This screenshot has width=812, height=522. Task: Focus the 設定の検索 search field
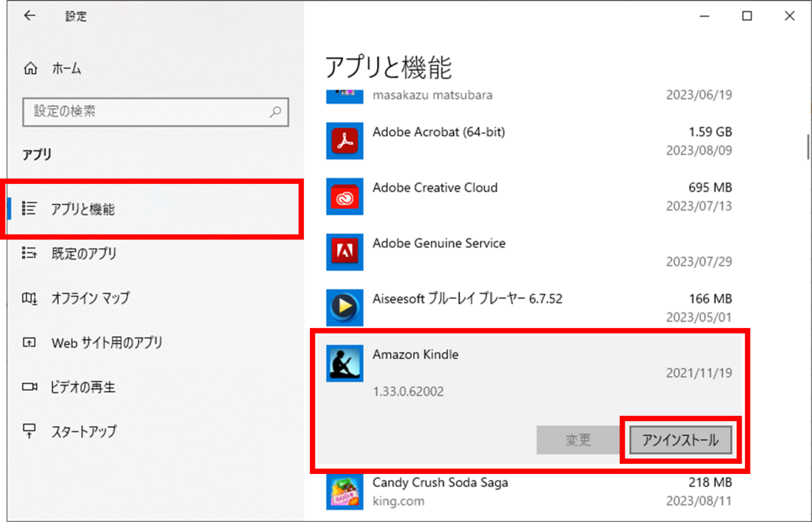click(156, 112)
